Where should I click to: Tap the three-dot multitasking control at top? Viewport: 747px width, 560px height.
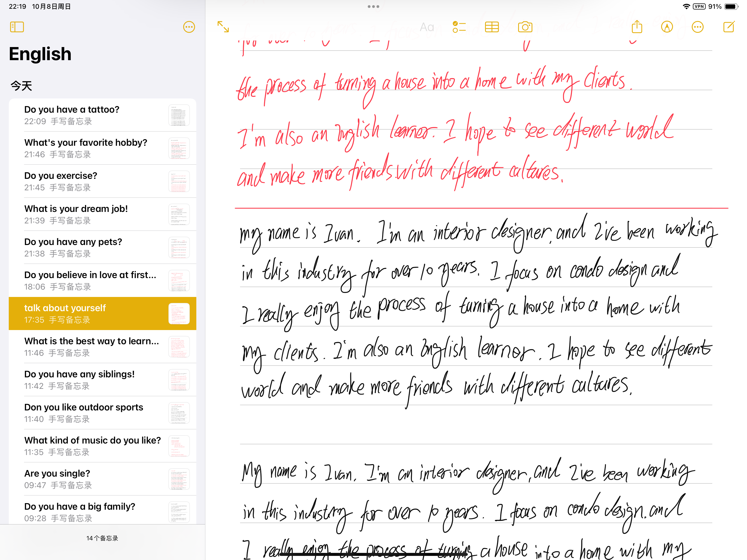(x=373, y=6)
